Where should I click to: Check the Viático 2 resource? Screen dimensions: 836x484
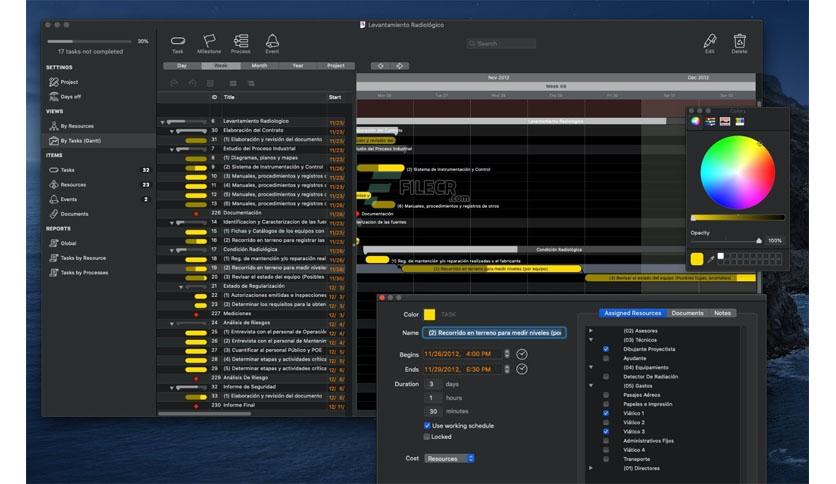point(606,422)
